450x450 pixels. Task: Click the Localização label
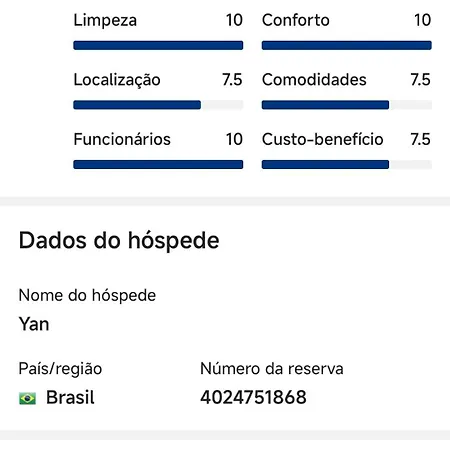click(x=117, y=80)
